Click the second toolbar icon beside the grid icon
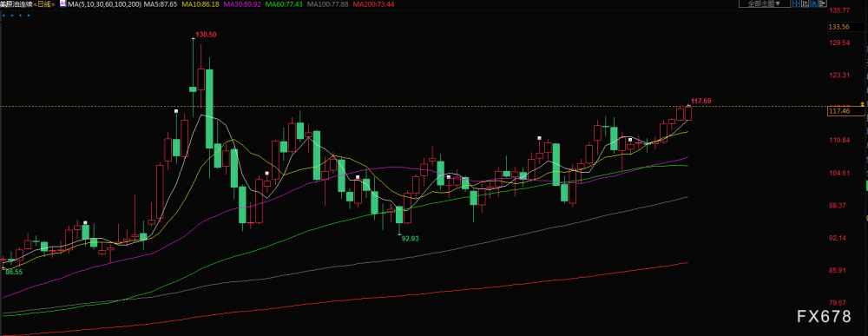 [805, 3]
